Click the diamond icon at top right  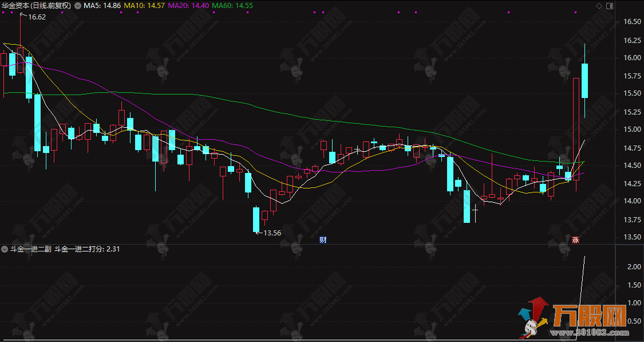click(599, 6)
